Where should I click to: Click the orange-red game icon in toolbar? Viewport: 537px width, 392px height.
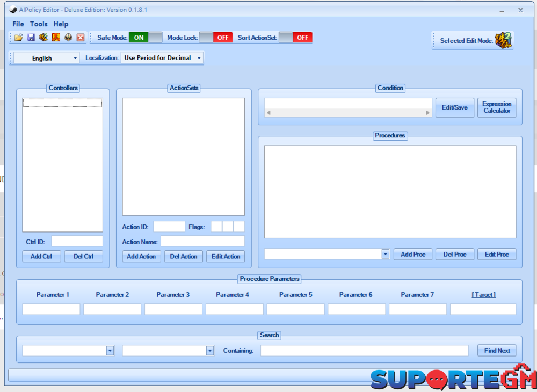tap(56, 38)
